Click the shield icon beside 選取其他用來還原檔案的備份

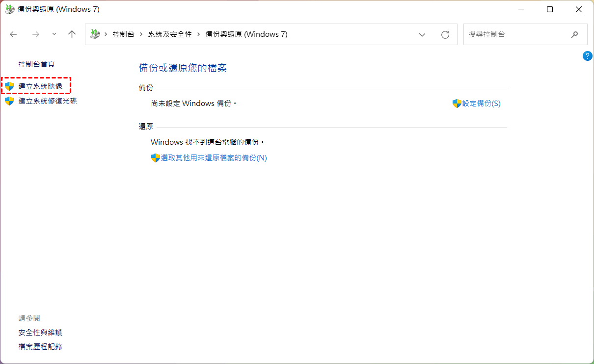click(x=156, y=158)
